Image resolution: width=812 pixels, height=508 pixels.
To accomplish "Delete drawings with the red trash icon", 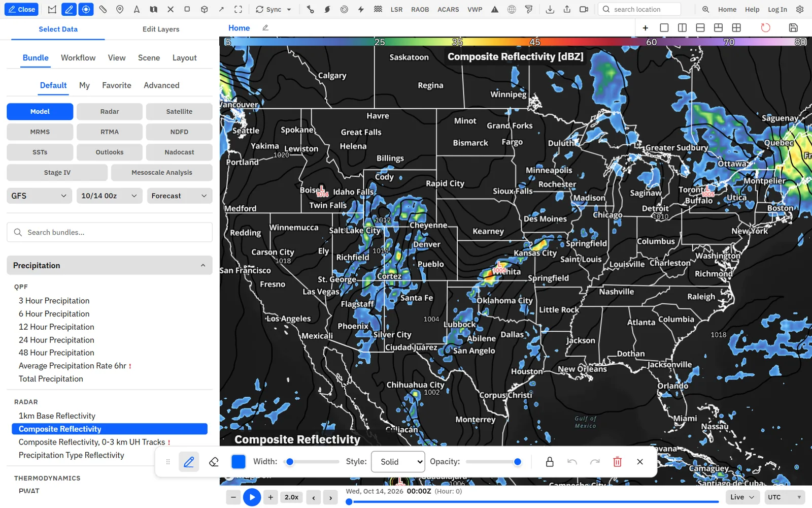I will pyautogui.click(x=617, y=462).
